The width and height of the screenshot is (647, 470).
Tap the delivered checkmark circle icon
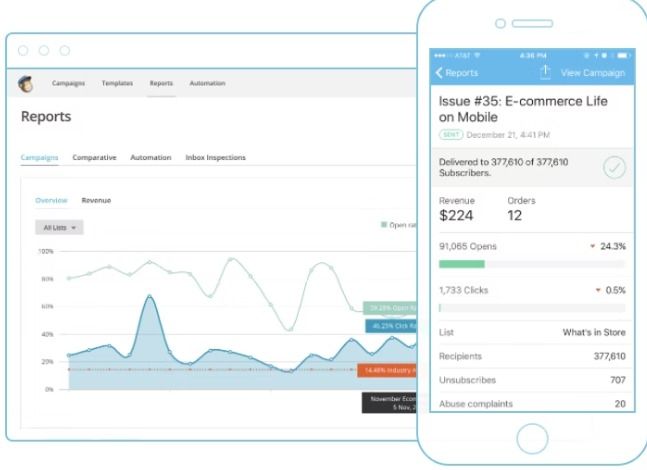(x=614, y=168)
